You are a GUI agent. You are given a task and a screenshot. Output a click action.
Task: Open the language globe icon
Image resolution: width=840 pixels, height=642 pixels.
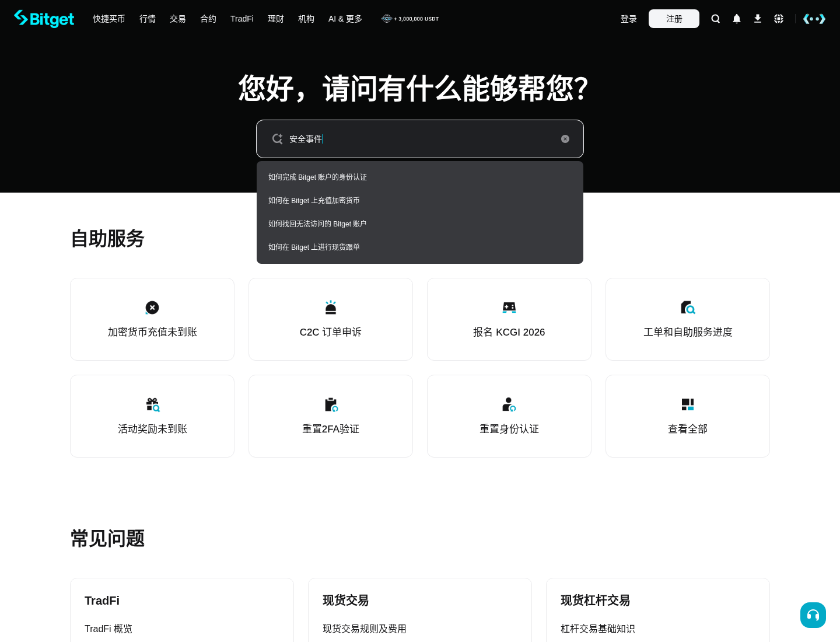coord(779,19)
